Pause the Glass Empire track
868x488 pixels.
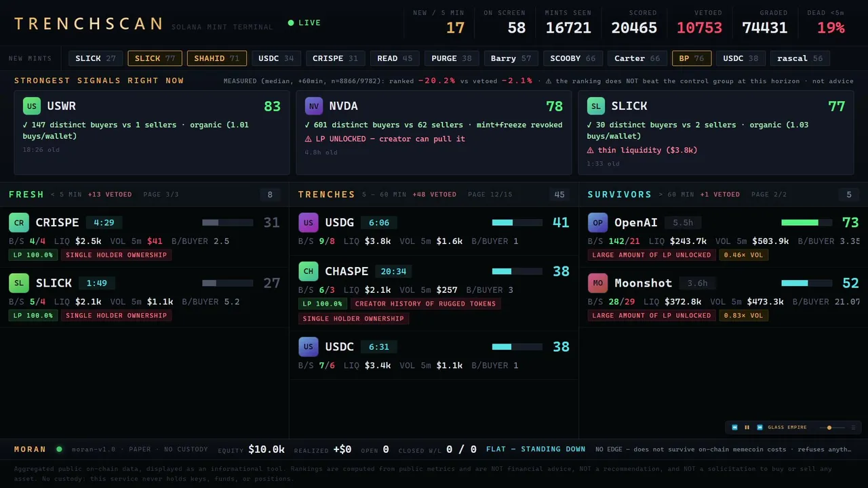(x=747, y=428)
